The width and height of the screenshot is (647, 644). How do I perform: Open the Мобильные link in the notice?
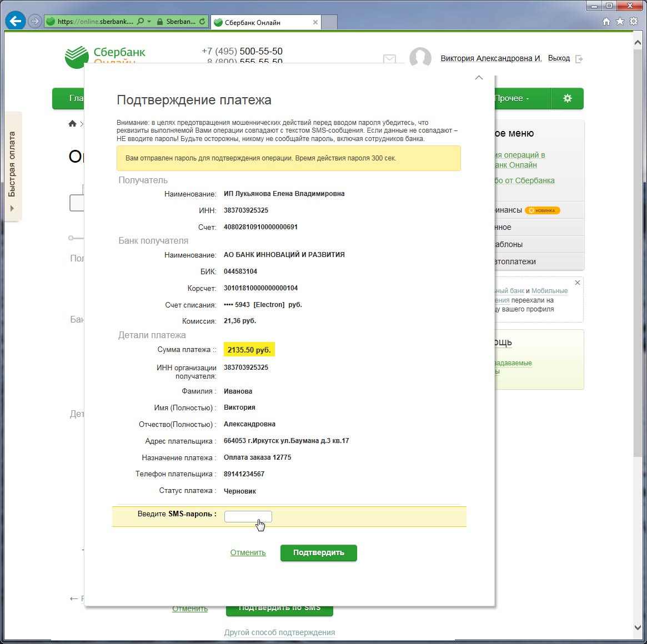pyautogui.click(x=549, y=291)
